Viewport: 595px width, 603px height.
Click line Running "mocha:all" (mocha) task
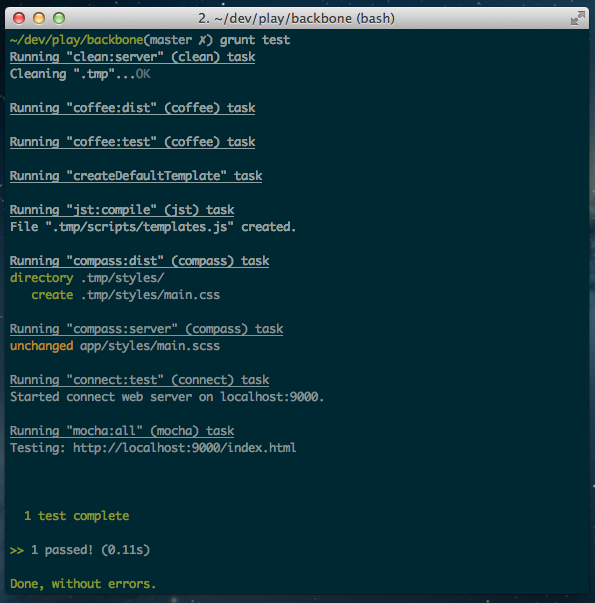[122, 431]
